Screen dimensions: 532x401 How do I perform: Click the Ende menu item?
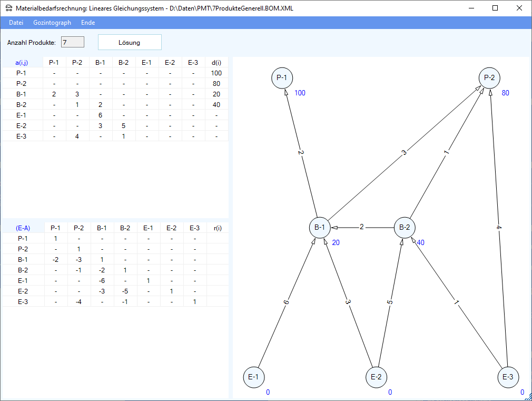(x=88, y=23)
